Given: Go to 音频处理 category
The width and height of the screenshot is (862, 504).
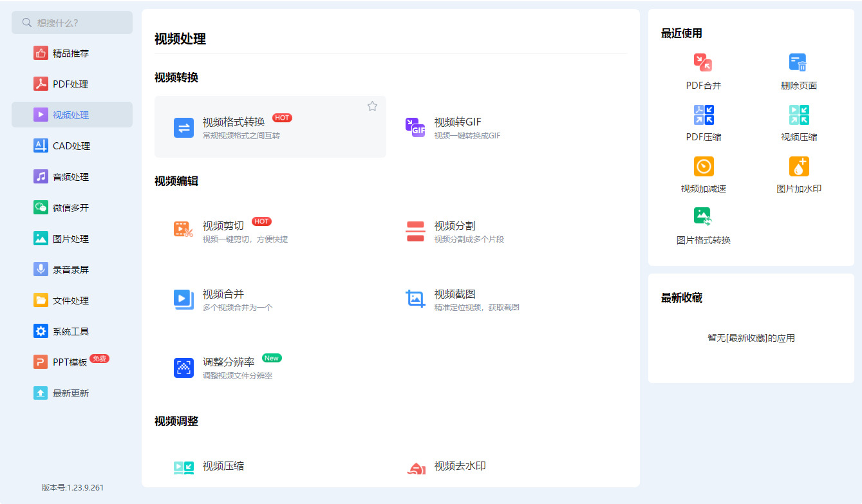Looking at the screenshot, I should click(x=72, y=177).
